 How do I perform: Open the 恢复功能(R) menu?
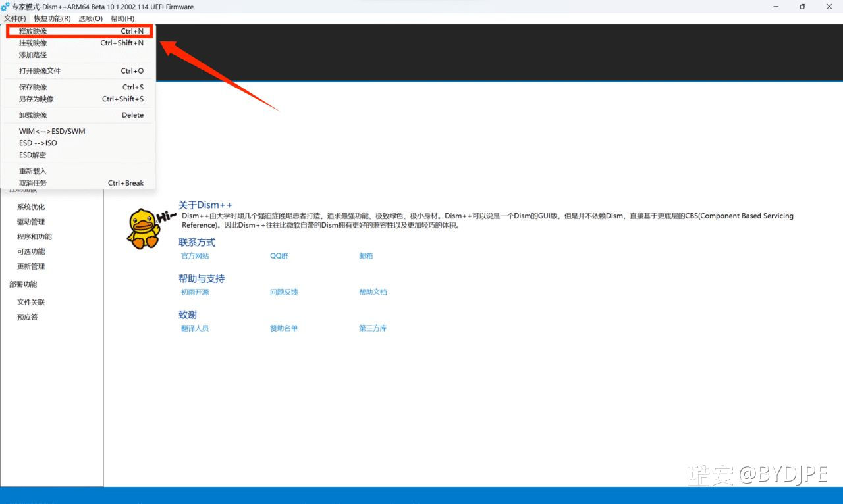[52, 18]
